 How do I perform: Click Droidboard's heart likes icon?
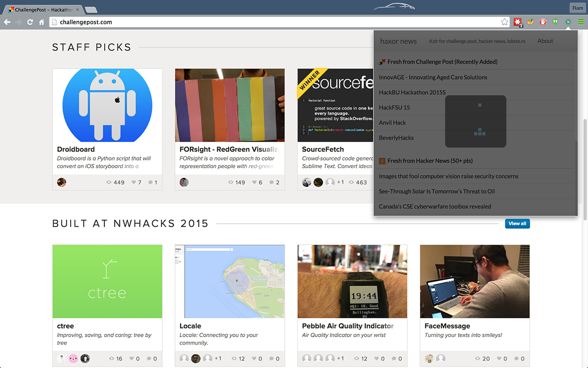[134, 183]
